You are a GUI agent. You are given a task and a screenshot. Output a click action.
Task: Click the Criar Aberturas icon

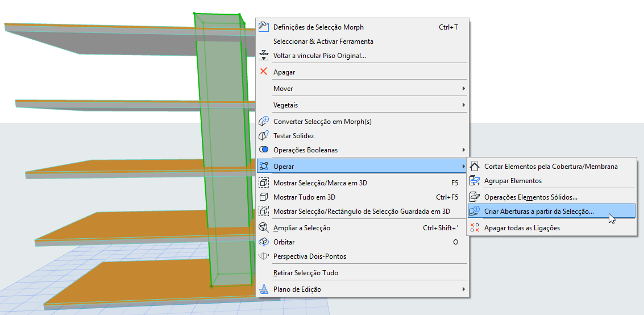[475, 211]
